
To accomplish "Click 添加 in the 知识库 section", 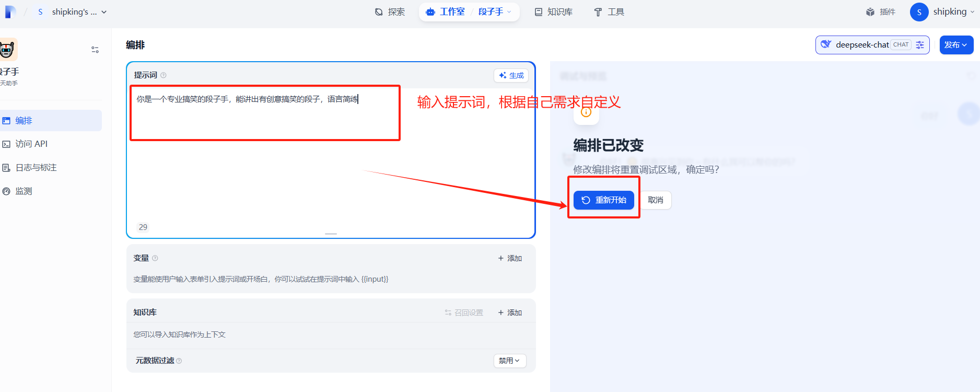I will point(510,313).
